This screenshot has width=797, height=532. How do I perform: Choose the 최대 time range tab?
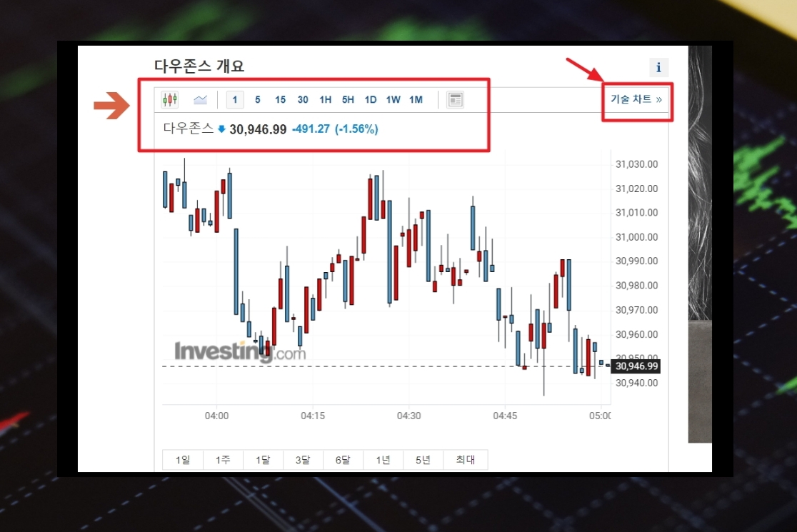click(466, 460)
